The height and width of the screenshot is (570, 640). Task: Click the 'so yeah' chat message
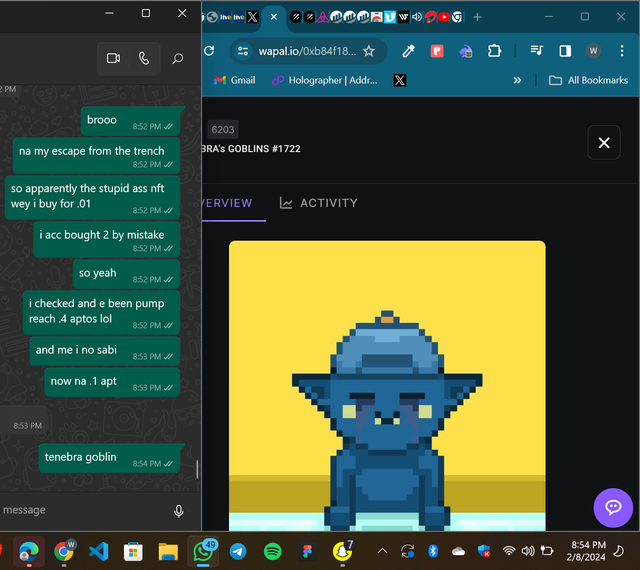[127, 275]
